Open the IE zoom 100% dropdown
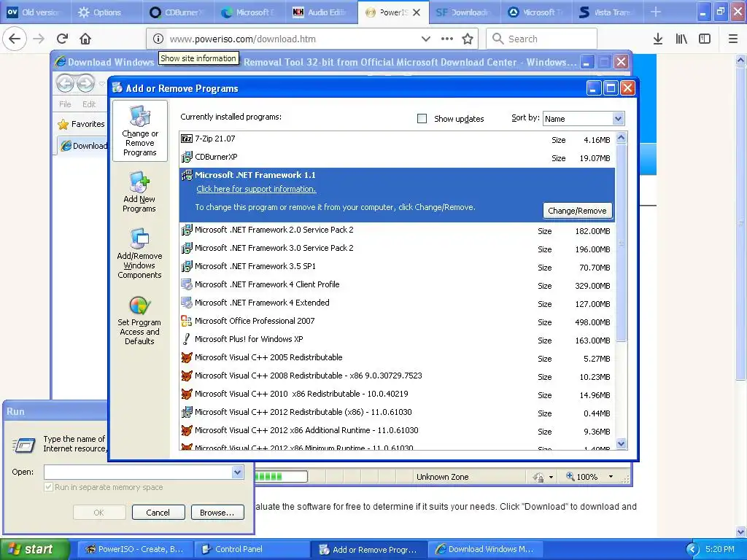 click(x=611, y=477)
